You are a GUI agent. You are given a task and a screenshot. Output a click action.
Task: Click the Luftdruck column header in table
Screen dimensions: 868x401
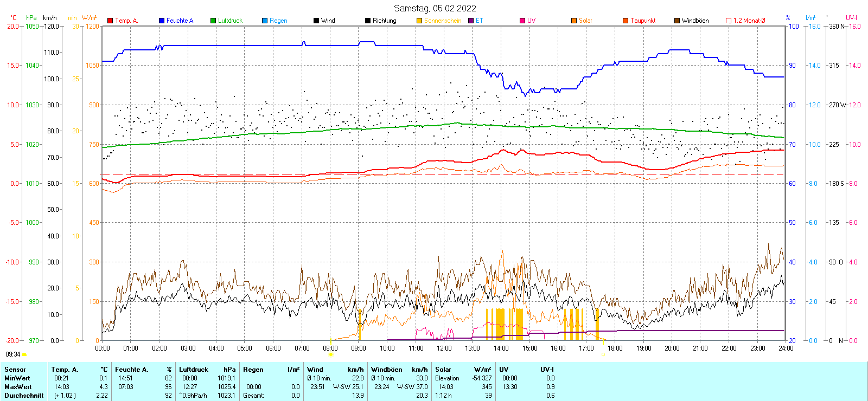pyautogui.click(x=194, y=370)
